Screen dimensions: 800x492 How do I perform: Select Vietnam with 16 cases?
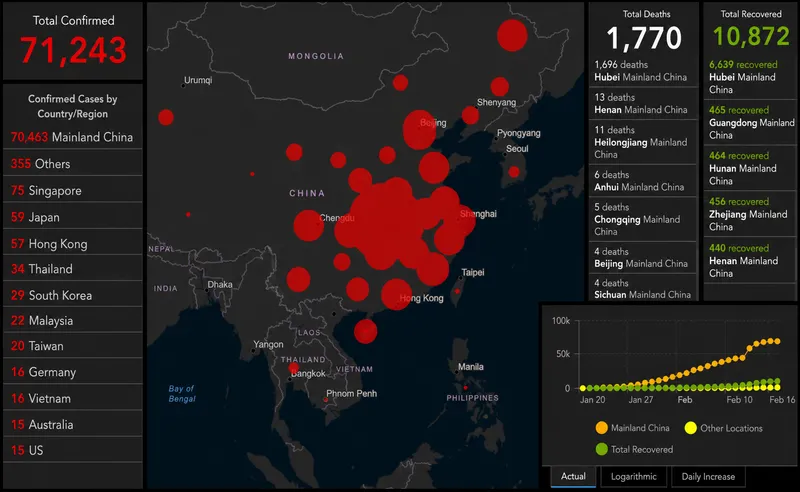pyautogui.click(x=72, y=398)
